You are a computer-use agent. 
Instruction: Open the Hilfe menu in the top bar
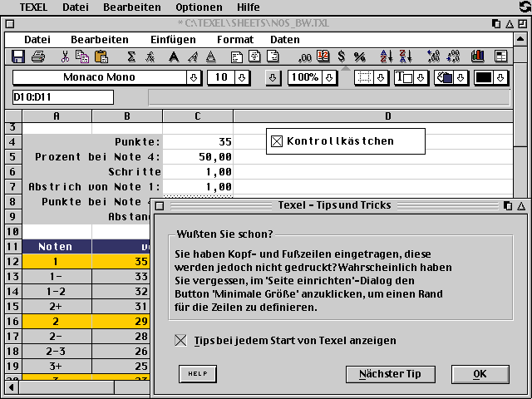(249, 7)
